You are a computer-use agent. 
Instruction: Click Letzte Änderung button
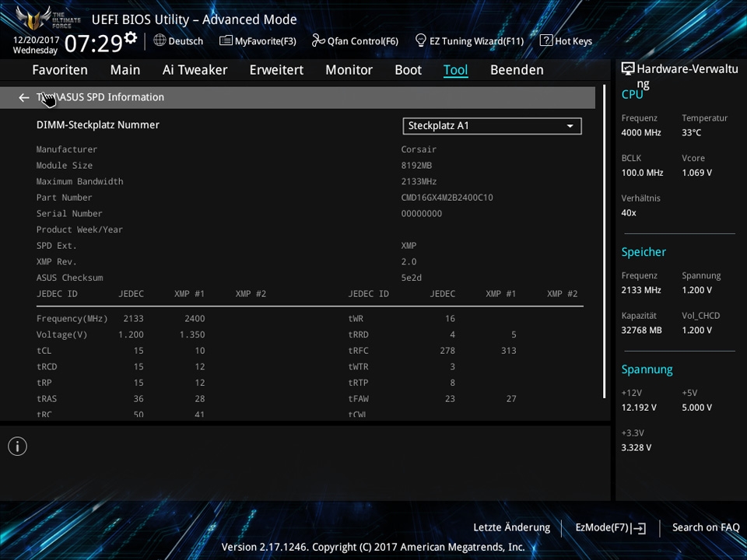pyautogui.click(x=512, y=527)
